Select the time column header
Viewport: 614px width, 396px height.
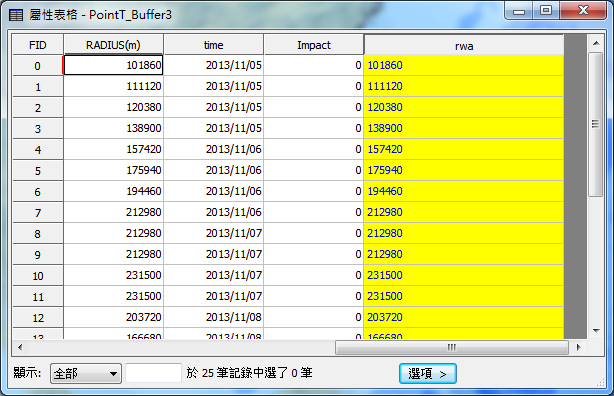pos(213,45)
